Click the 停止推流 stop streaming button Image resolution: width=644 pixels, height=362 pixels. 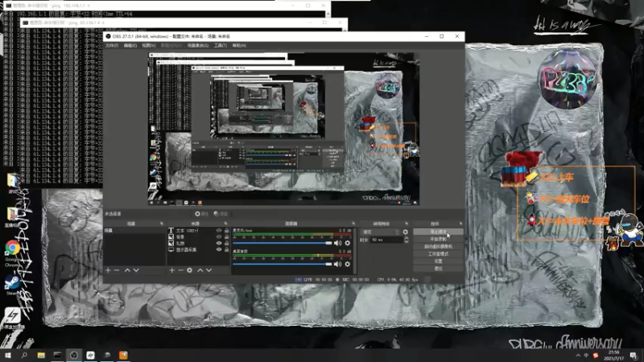[x=438, y=232]
